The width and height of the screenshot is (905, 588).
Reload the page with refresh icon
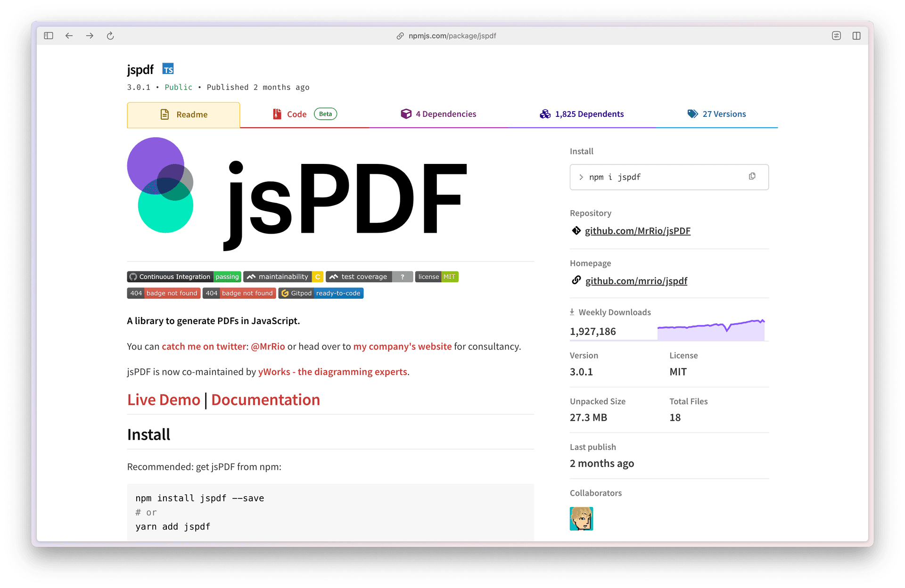tap(110, 36)
